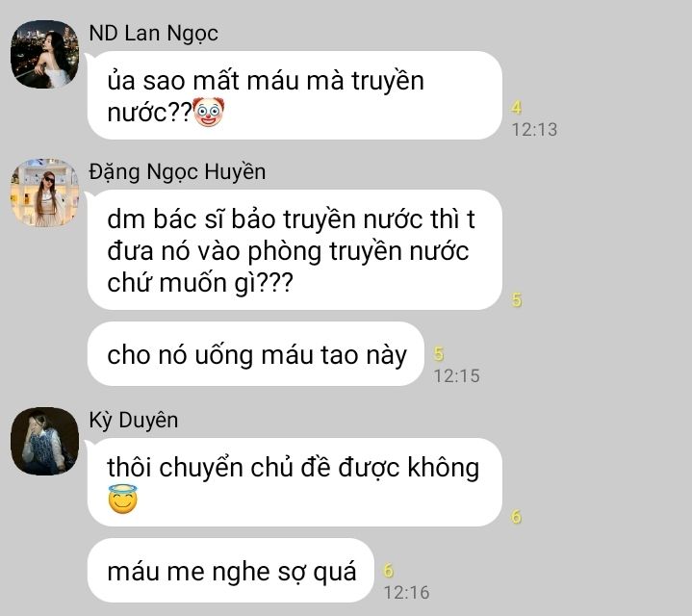The image size is (692, 616).
Task: Select the message 'thôi chuyển chủ đề được không'
Action: [x=295, y=482]
